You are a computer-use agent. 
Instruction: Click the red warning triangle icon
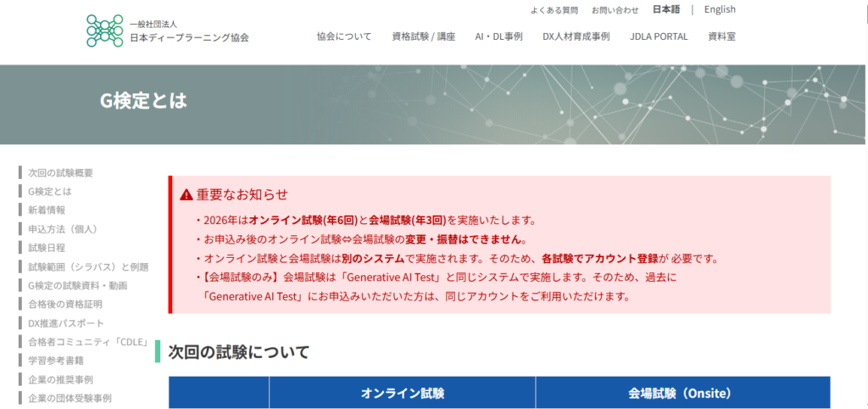[x=186, y=194]
